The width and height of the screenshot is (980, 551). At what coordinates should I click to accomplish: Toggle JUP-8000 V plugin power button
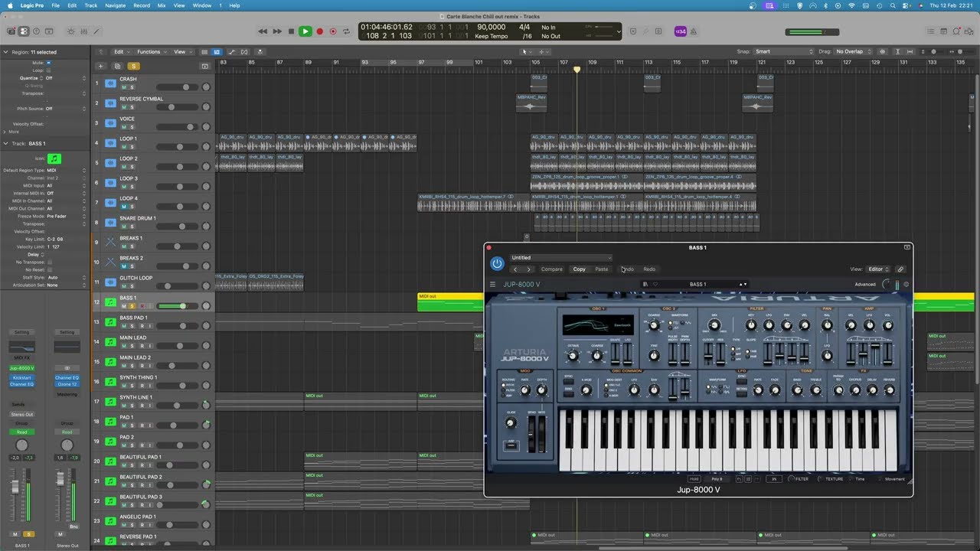497,263
